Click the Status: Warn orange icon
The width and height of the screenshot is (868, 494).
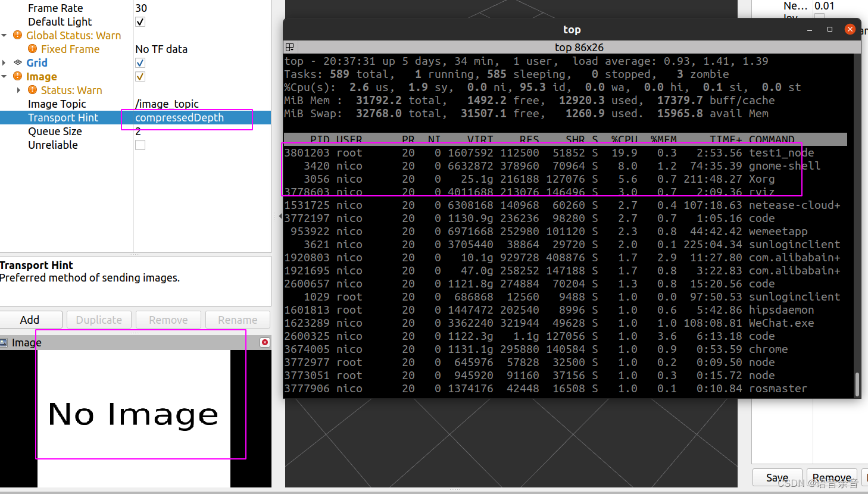coord(32,90)
